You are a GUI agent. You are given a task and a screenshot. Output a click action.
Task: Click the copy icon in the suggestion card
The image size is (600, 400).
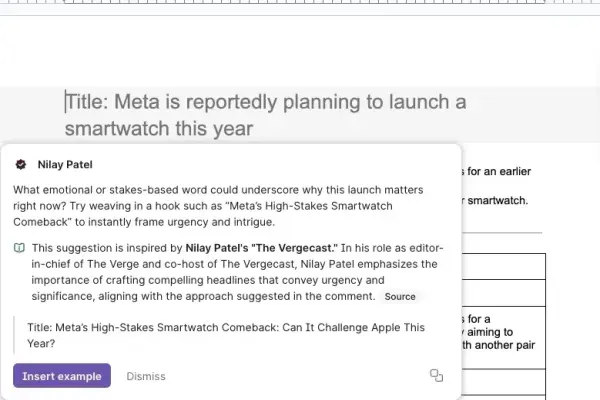click(436, 376)
